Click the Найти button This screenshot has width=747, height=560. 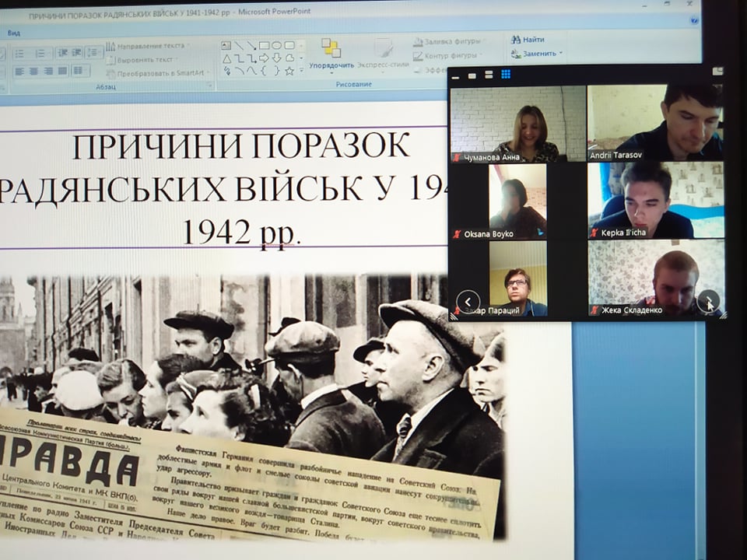528,40
